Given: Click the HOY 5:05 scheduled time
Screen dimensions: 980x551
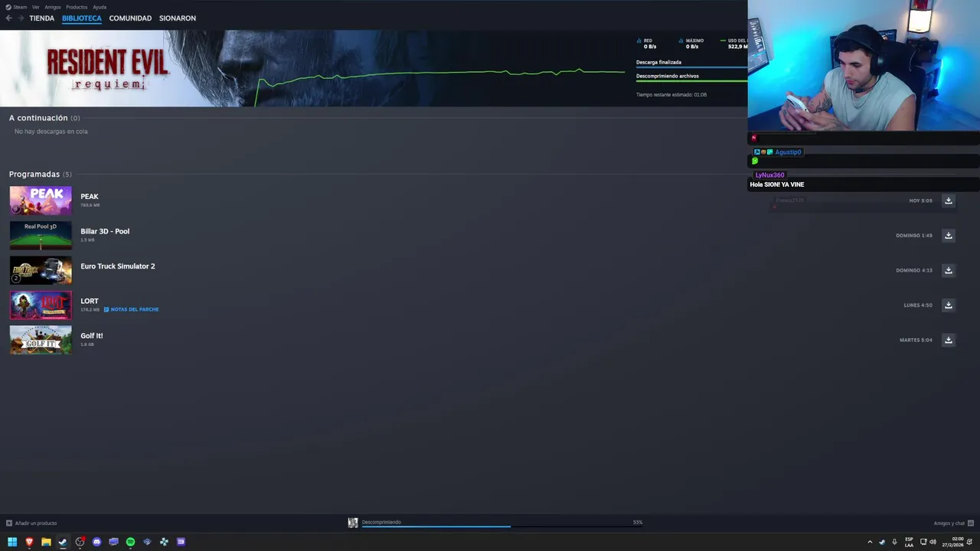Looking at the screenshot, I should coord(920,201).
